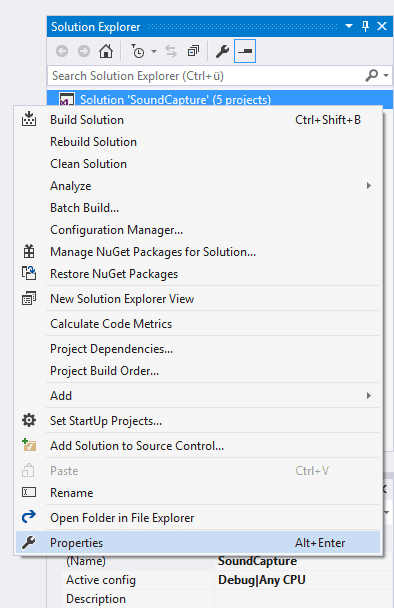Click the Collapse All toolbar icon
The height and width of the screenshot is (608, 394).
point(193,51)
